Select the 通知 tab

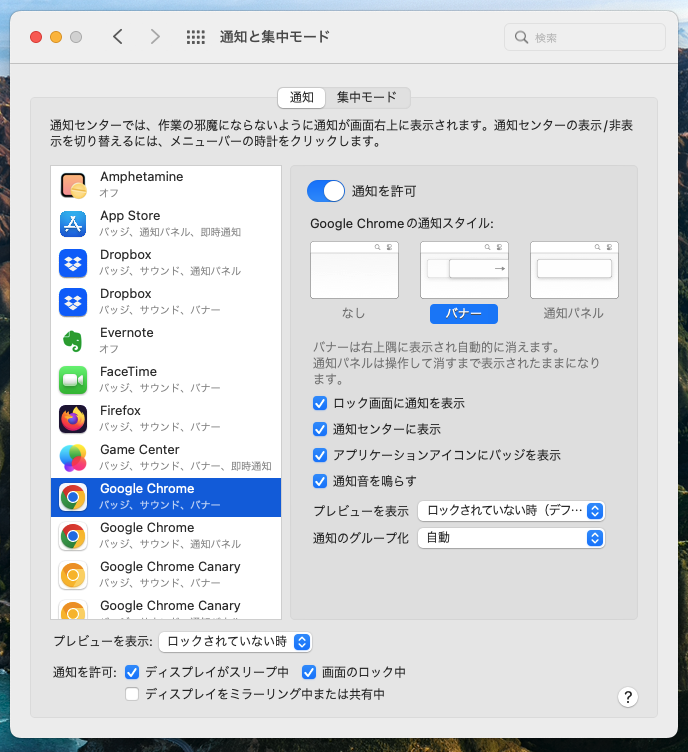[x=302, y=98]
